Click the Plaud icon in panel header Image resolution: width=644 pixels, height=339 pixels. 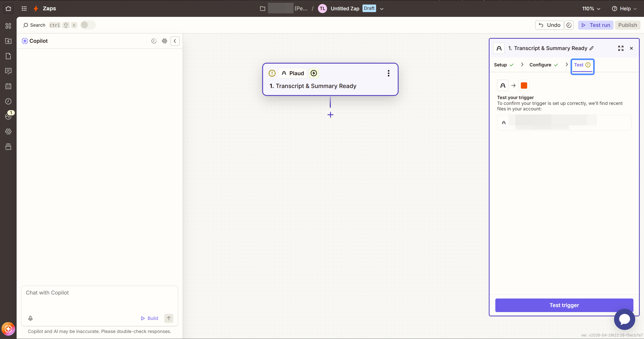(x=499, y=48)
